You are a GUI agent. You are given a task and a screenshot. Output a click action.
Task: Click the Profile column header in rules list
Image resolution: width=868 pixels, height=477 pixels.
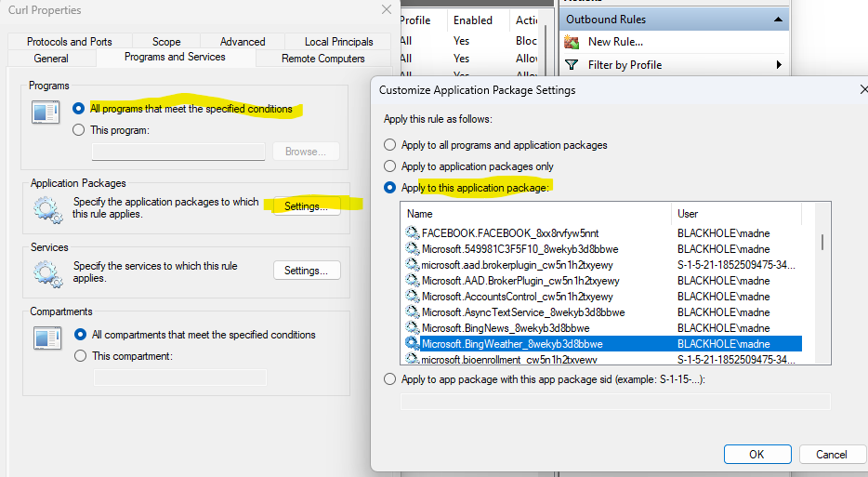(423, 20)
